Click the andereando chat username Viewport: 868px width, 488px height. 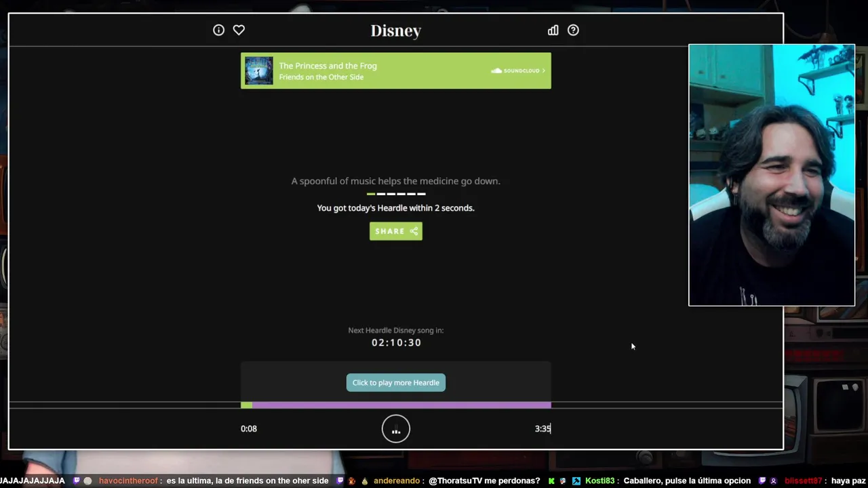point(397,481)
